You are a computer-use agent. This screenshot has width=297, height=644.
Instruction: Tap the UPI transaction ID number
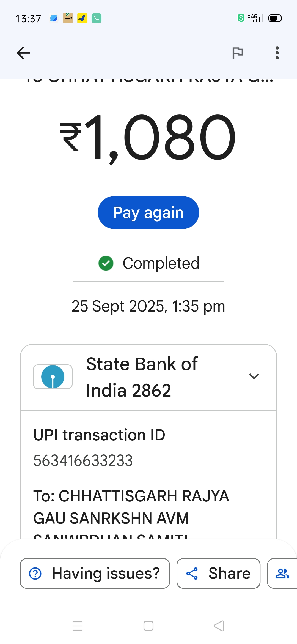point(83,460)
